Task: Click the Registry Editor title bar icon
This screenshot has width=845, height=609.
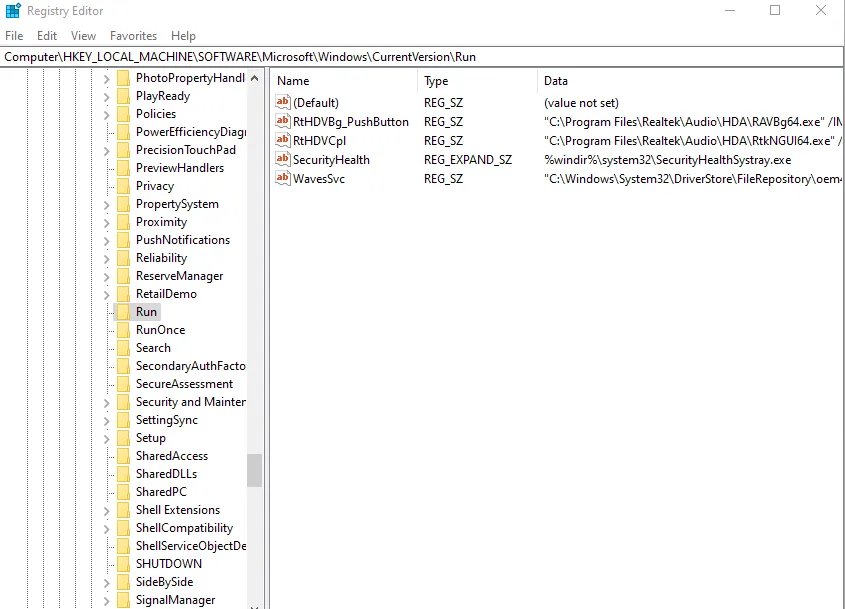Action: click(x=13, y=11)
